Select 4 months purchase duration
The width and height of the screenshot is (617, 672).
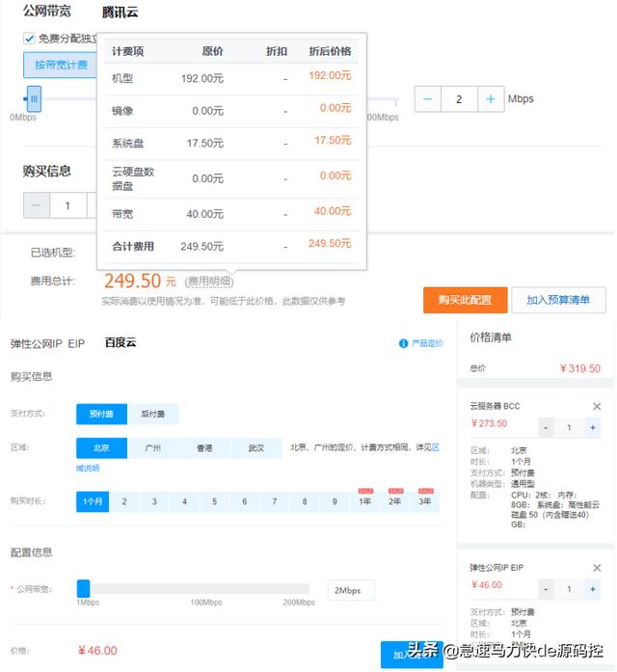click(184, 501)
